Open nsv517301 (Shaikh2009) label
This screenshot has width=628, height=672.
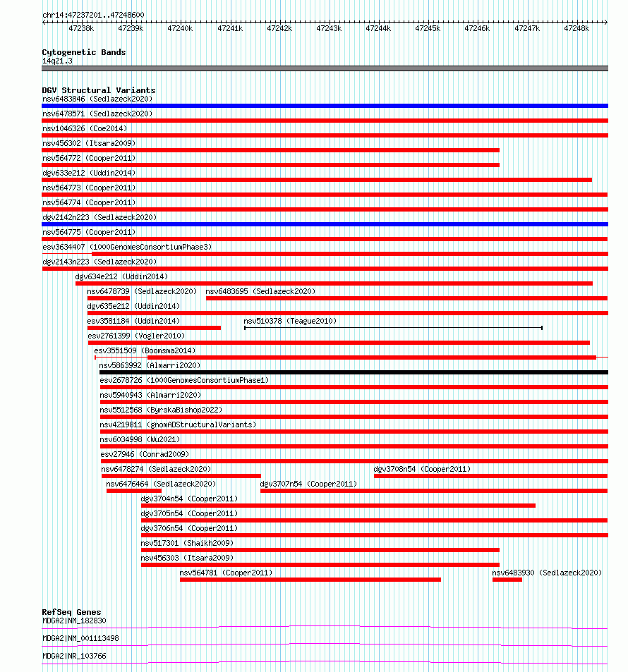(x=187, y=543)
